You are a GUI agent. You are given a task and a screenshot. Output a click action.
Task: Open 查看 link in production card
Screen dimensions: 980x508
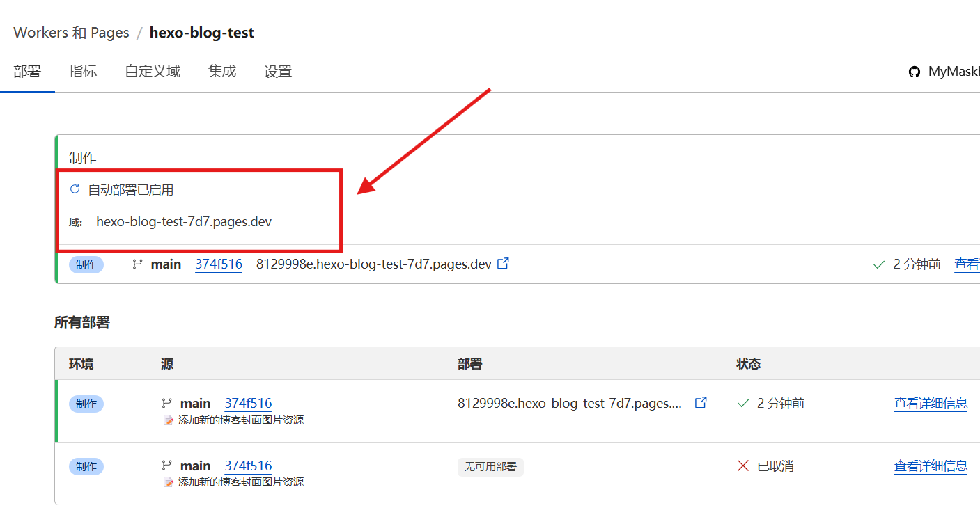[x=967, y=264]
